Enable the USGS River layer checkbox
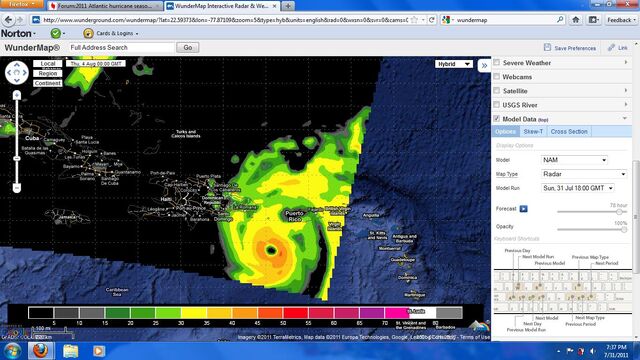The image size is (640, 360). (497, 104)
